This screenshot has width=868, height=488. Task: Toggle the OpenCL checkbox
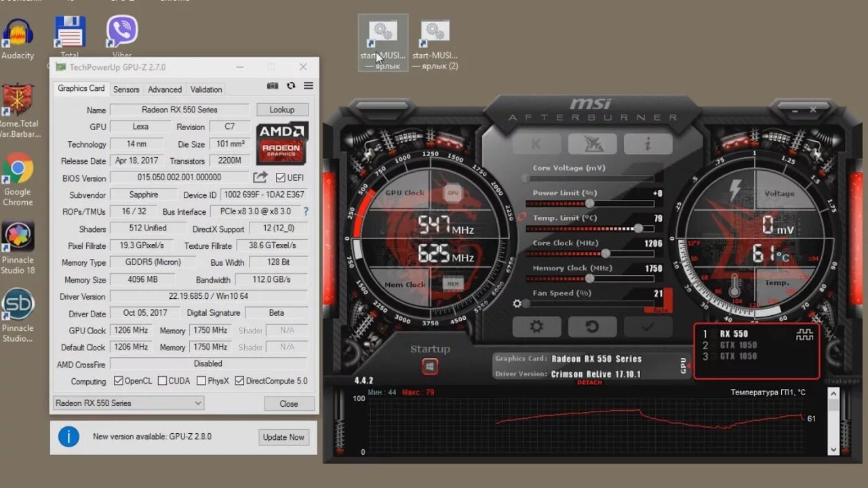click(x=118, y=381)
